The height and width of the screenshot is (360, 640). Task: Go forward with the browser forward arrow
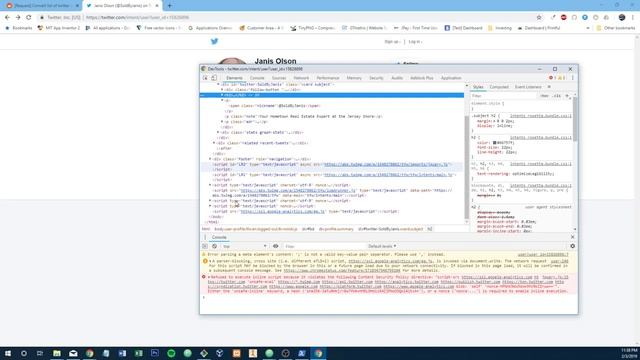[18, 18]
